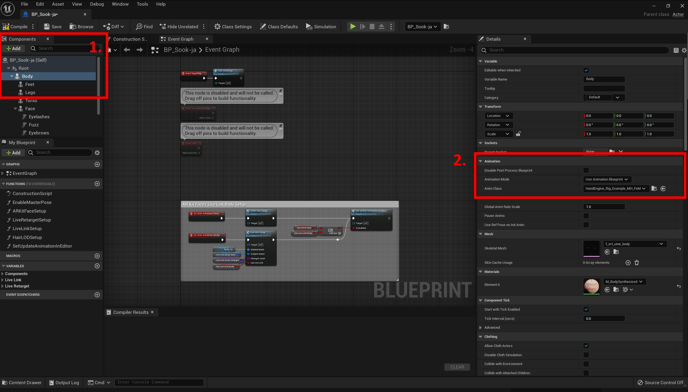688x392 pixels.
Task: Open the Debug menu
Action: 97,4
